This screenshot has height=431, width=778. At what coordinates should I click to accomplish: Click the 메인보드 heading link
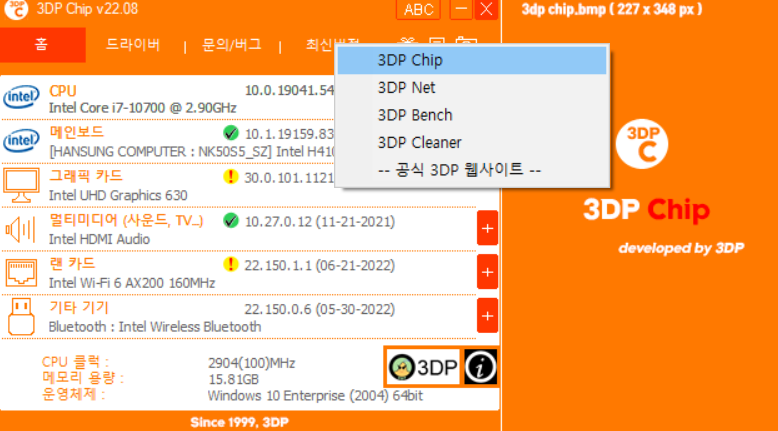point(76,132)
